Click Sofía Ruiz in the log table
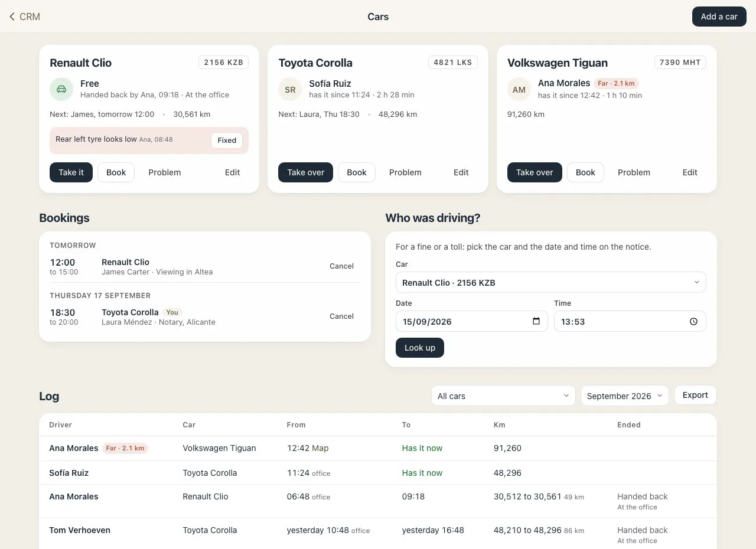Viewport: 756px width, 549px height. [69, 473]
